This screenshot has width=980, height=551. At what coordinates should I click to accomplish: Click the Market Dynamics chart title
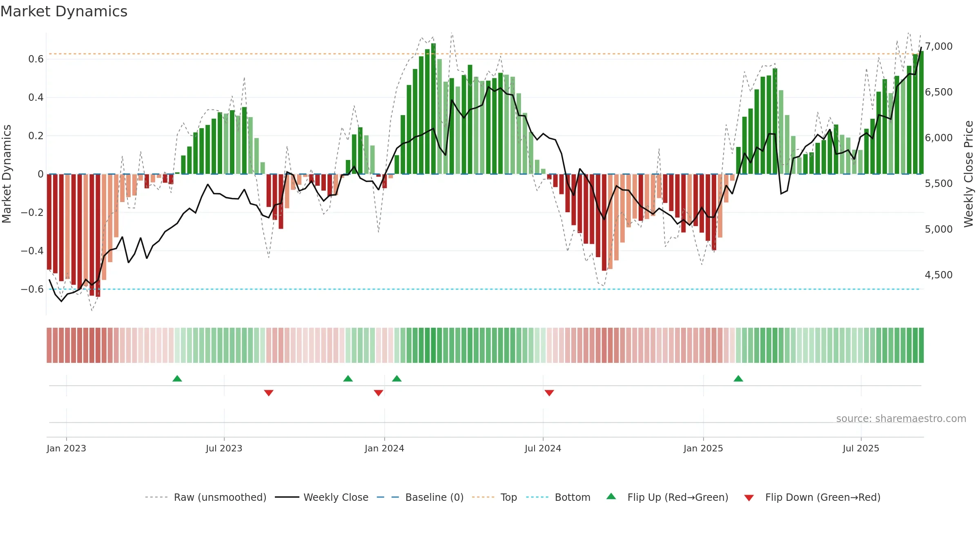64,11
